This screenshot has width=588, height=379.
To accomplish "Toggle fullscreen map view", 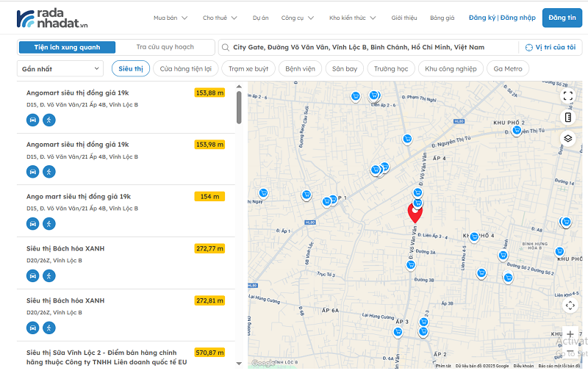I will 568,96.
